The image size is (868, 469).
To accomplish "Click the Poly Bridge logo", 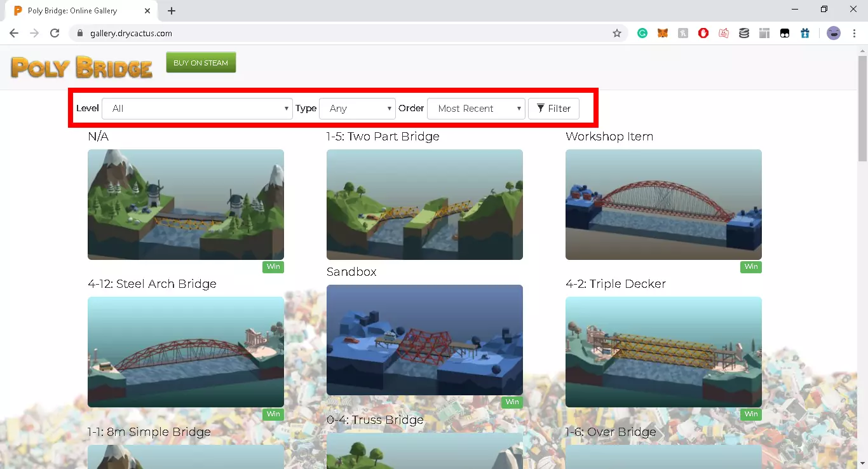I will [81, 67].
